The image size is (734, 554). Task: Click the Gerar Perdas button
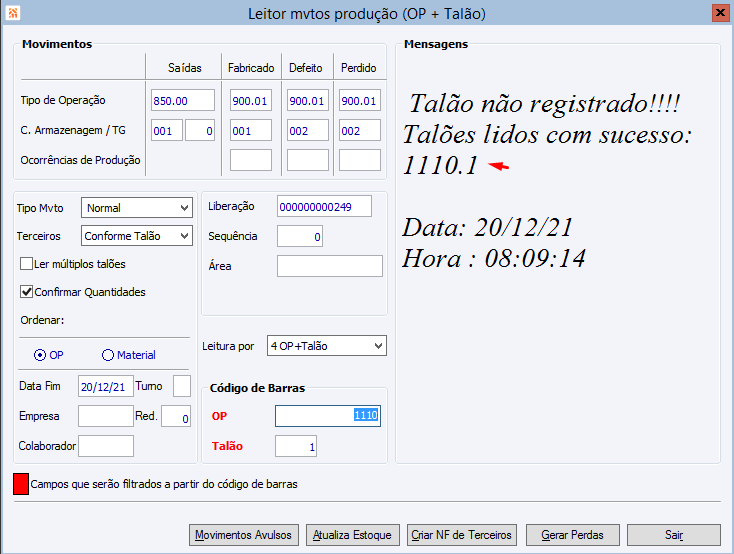point(573,535)
